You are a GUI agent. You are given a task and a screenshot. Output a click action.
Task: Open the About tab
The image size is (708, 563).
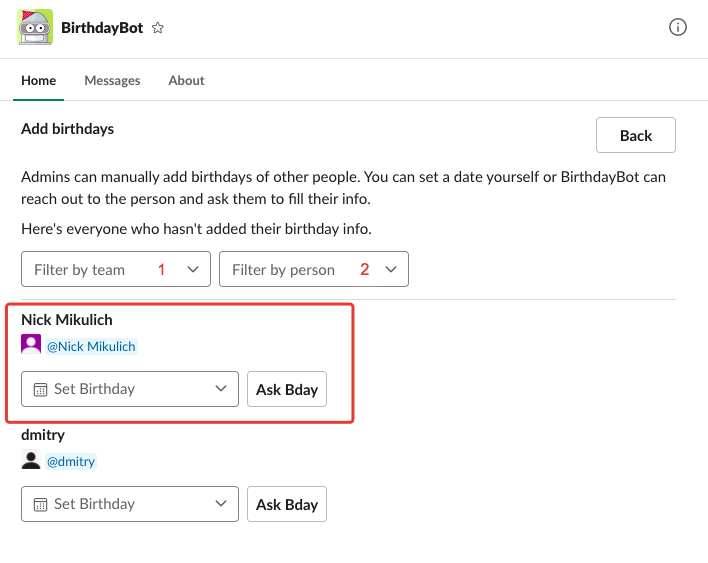click(186, 80)
